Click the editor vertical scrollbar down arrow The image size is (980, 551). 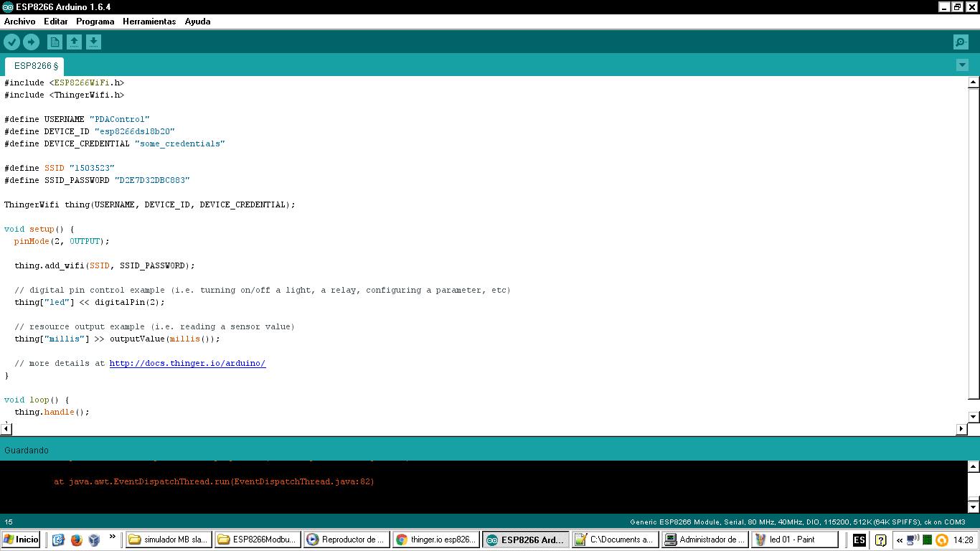[974, 417]
